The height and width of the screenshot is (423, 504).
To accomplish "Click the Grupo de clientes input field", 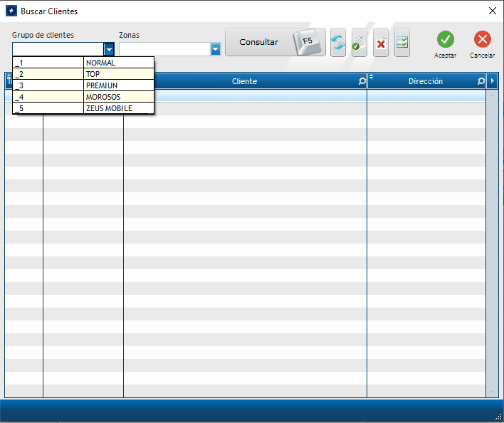I will 58,50.
